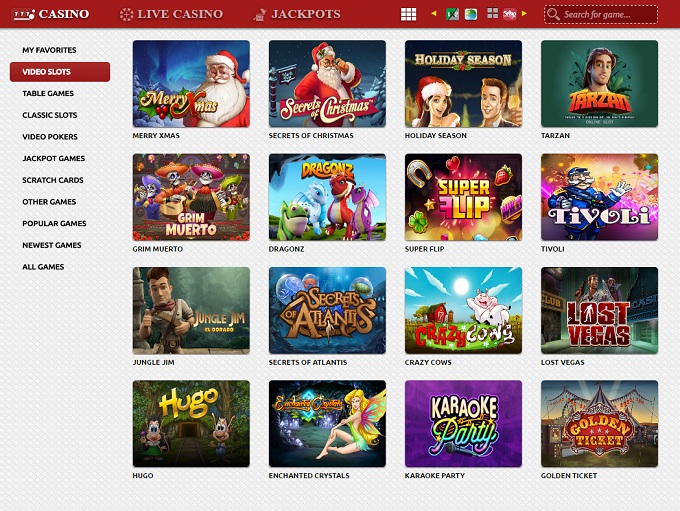The width and height of the screenshot is (680, 511).
Task: Click the four-squares icon in header
Action: click(x=492, y=14)
